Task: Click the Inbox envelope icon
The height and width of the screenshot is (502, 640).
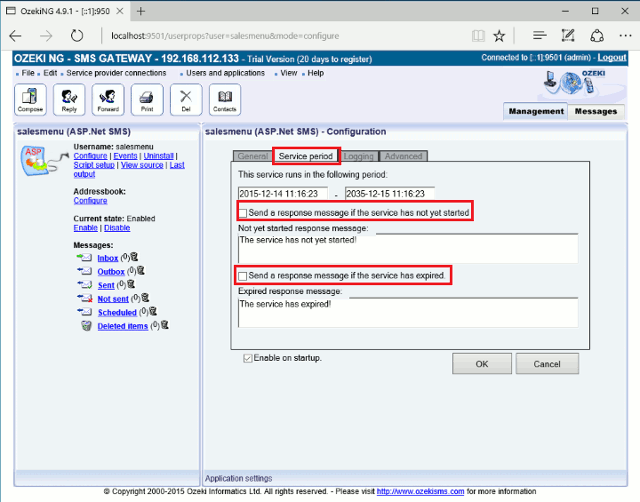Action: click(84, 258)
